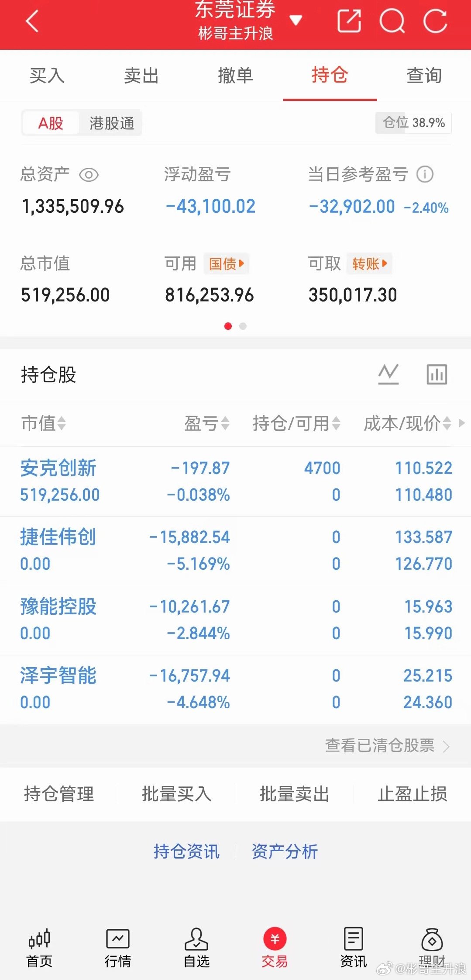Tap the 国债 shortcut button

(226, 263)
